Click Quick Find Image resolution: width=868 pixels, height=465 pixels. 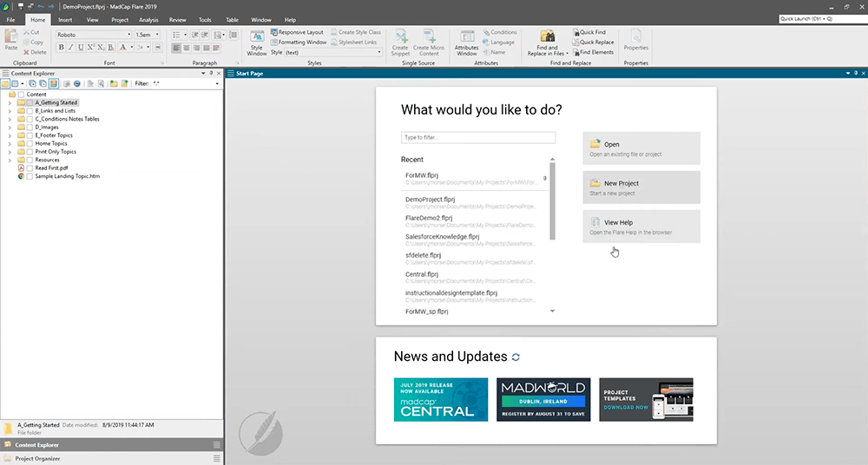click(x=589, y=32)
